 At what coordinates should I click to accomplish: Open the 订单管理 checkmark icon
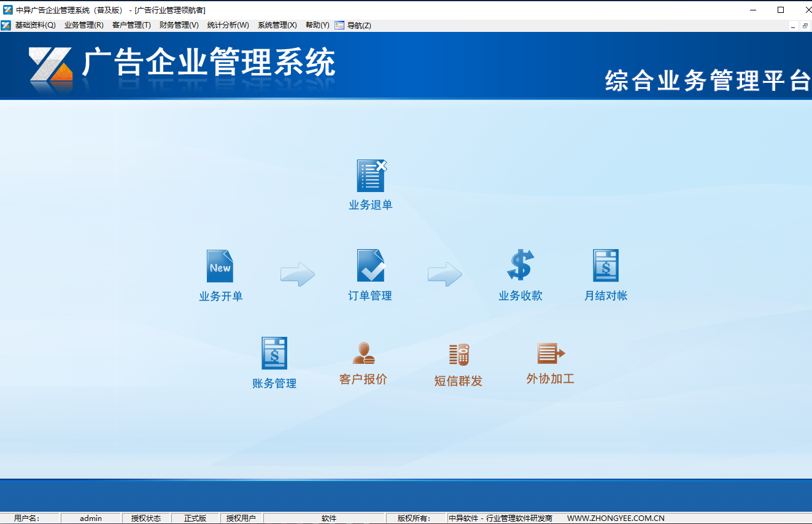click(x=371, y=265)
